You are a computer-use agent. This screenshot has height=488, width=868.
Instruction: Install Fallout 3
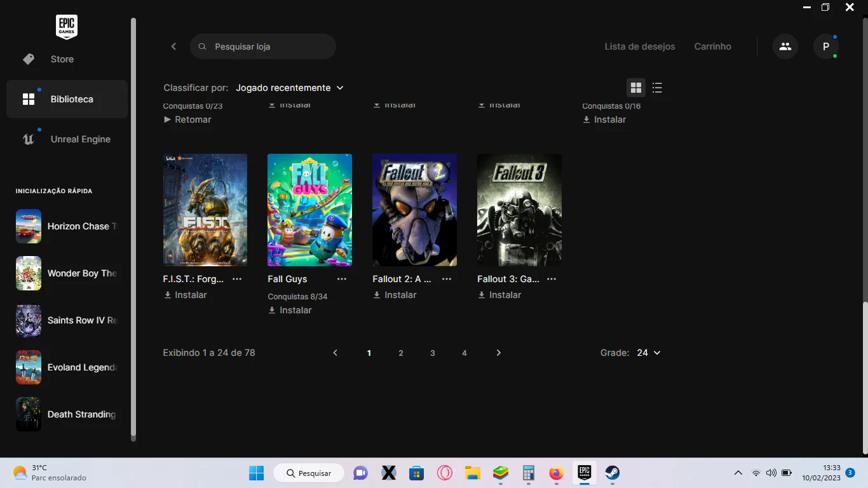(500, 295)
